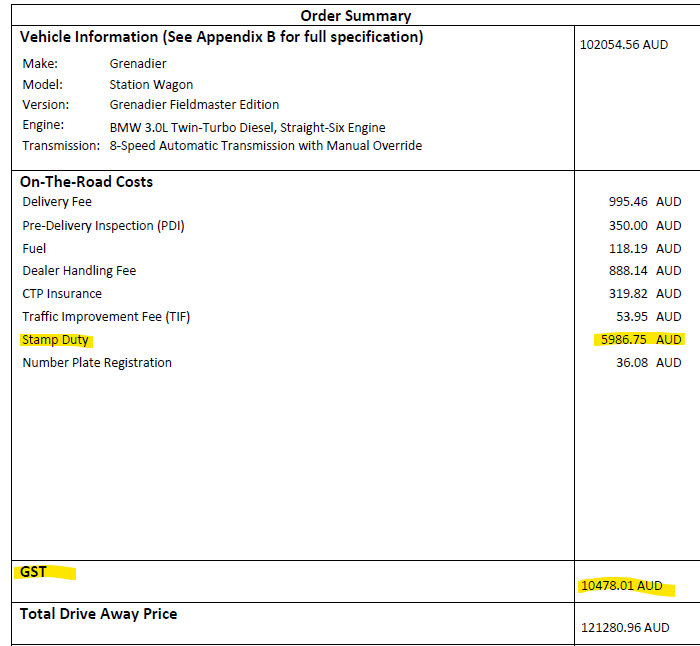Select the Delivery Fee label

tap(57, 202)
